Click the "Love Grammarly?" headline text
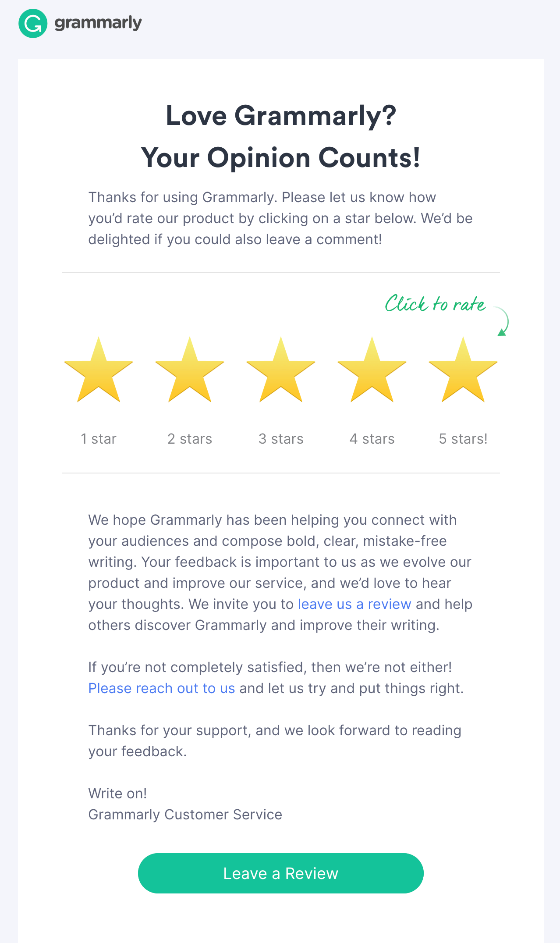This screenshot has width=560, height=943. [x=281, y=116]
